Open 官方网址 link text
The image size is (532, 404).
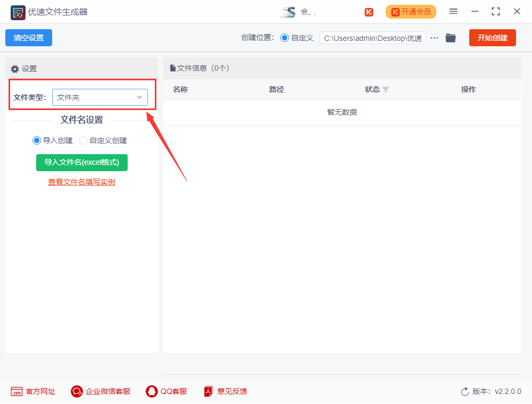tap(40, 391)
